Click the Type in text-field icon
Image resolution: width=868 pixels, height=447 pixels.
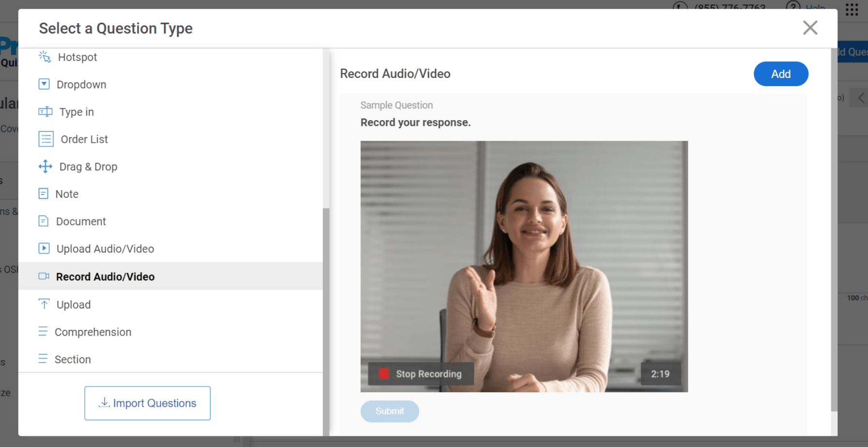click(x=45, y=112)
